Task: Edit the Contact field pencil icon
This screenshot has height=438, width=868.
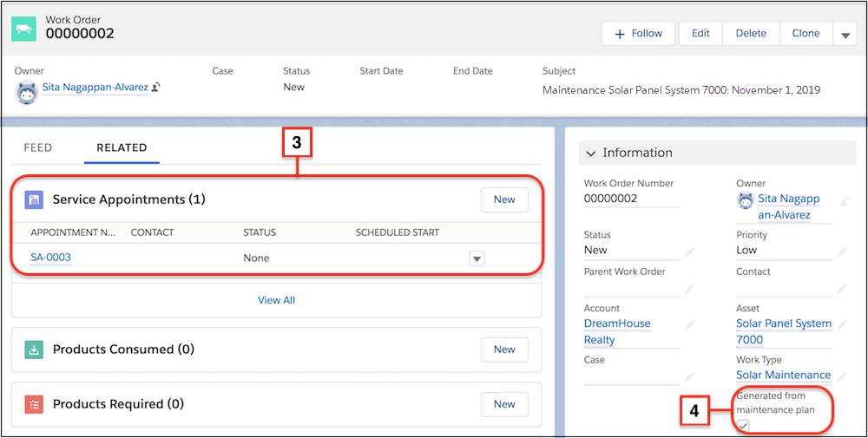Action: 841,289
